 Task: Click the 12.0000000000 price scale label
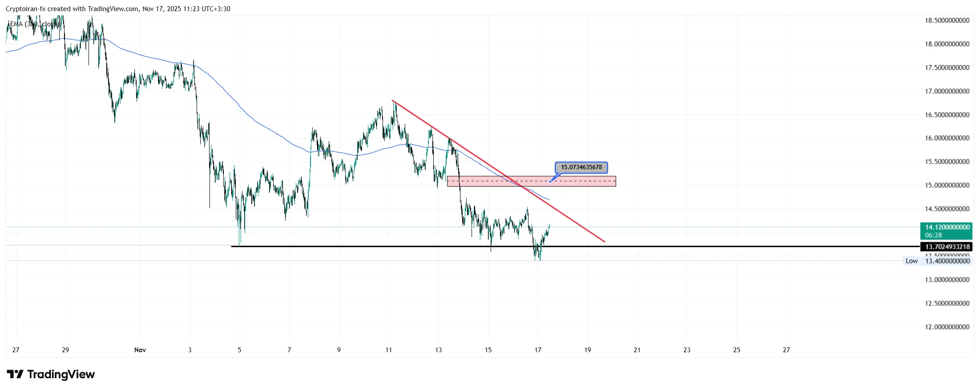947,327
